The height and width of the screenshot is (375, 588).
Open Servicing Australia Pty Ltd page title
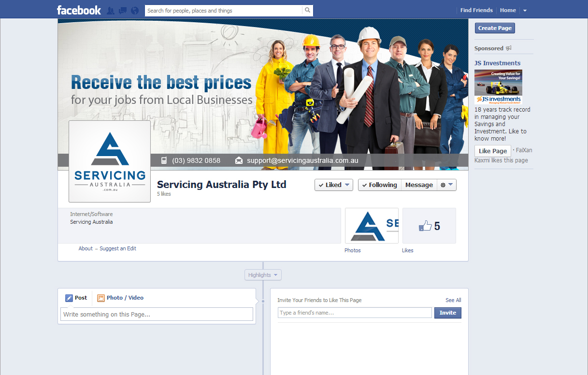click(x=222, y=185)
